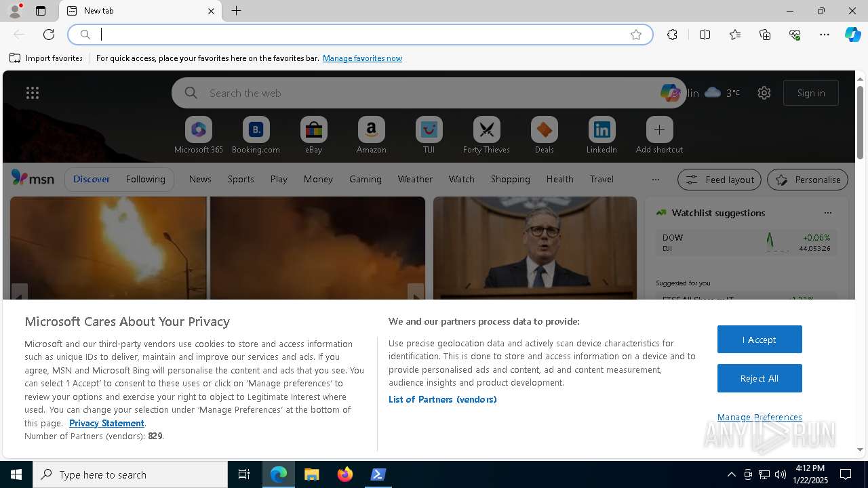The width and height of the screenshot is (868, 488).
Task: Click the browser refresh button
Action: [49, 35]
